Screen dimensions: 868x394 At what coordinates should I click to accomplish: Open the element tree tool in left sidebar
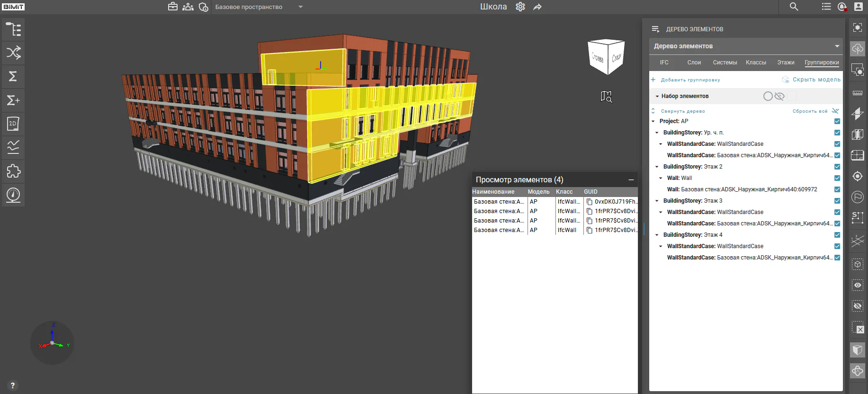(13, 29)
